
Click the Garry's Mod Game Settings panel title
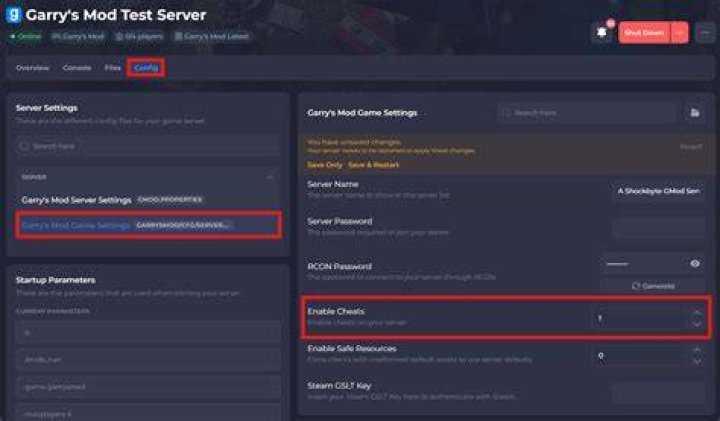[362, 112]
